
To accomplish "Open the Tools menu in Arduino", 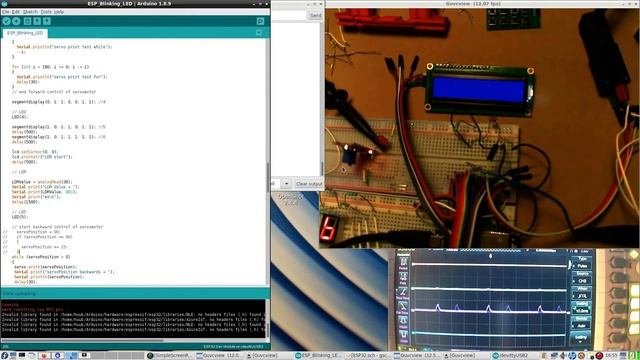I will [x=46, y=12].
